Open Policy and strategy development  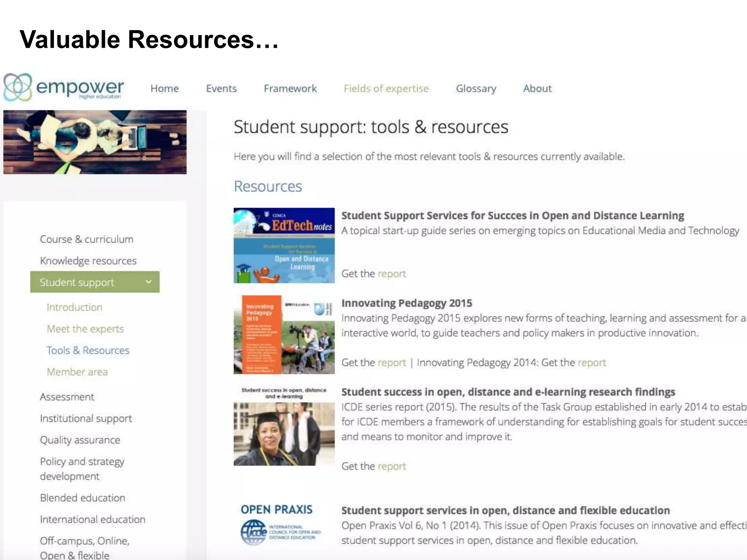pos(82,469)
